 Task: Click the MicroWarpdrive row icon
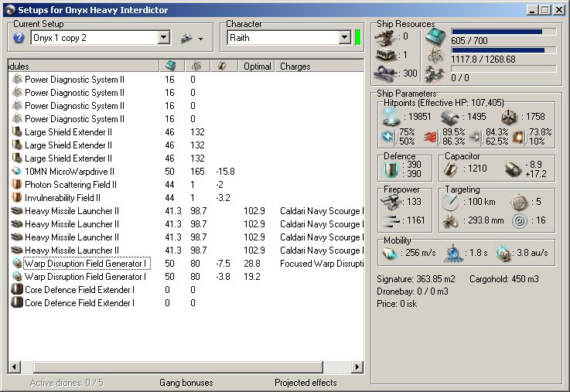click(17, 171)
